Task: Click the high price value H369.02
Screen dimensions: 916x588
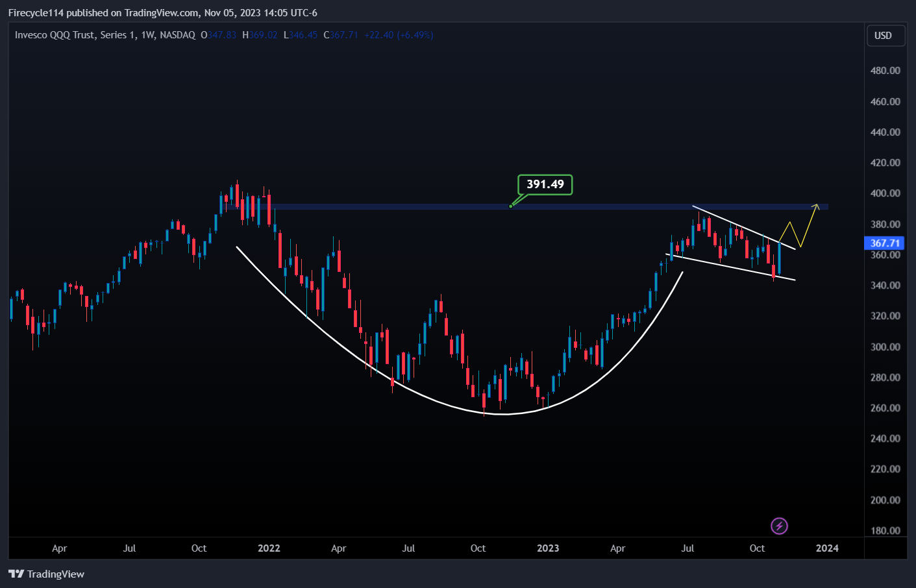Action: pos(260,35)
